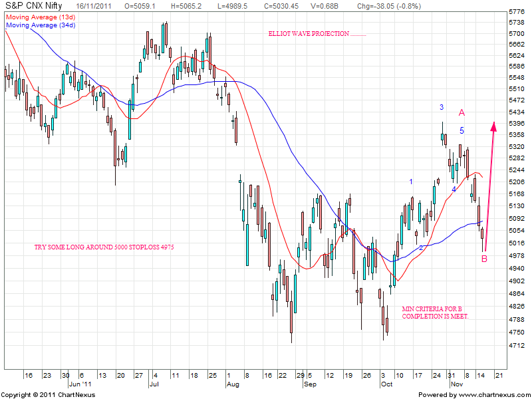This screenshot has height=399, width=532.
Task: Click the 5244 price axis label
Action: tap(517, 170)
